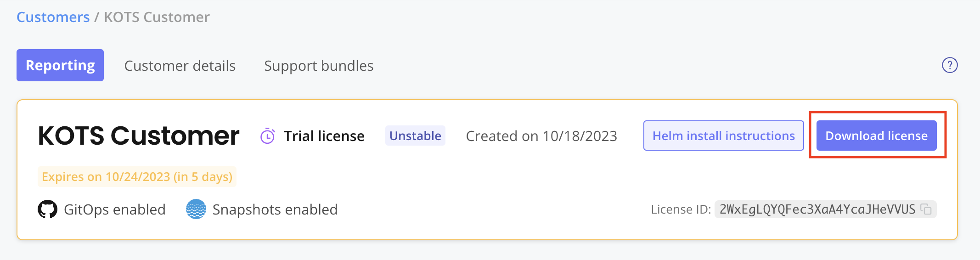
Task: Click the Snapshots enabled label
Action: [x=275, y=209]
